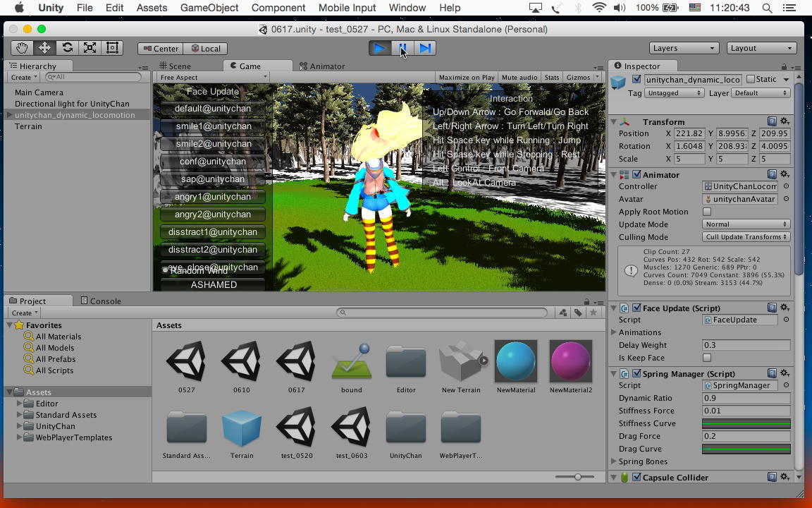Screen dimensions: 812x508
Task: Click the Hierarchy search field
Action: point(93,77)
